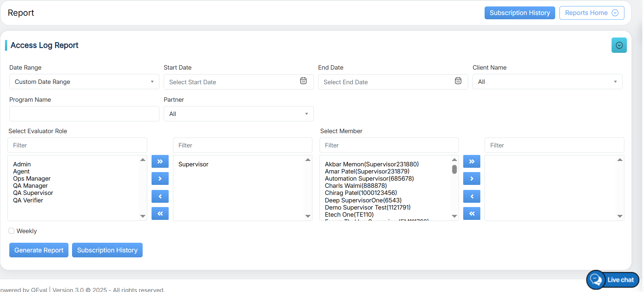Collapse the Access Log Report panel
The image size is (644, 292).
coord(619,45)
